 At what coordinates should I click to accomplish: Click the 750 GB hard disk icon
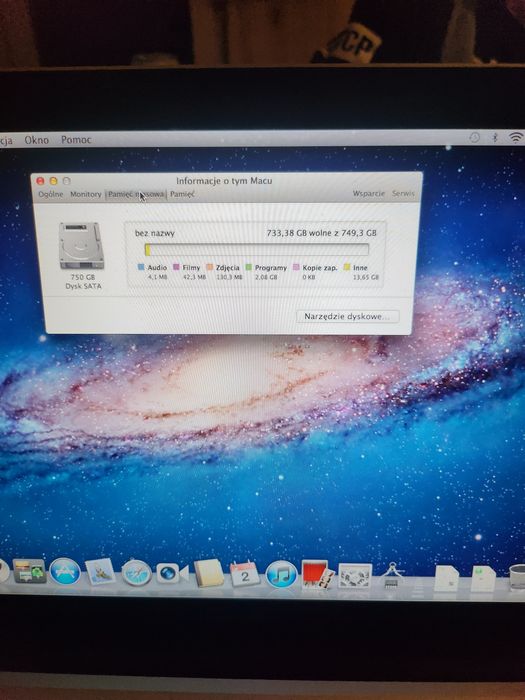pos(81,246)
